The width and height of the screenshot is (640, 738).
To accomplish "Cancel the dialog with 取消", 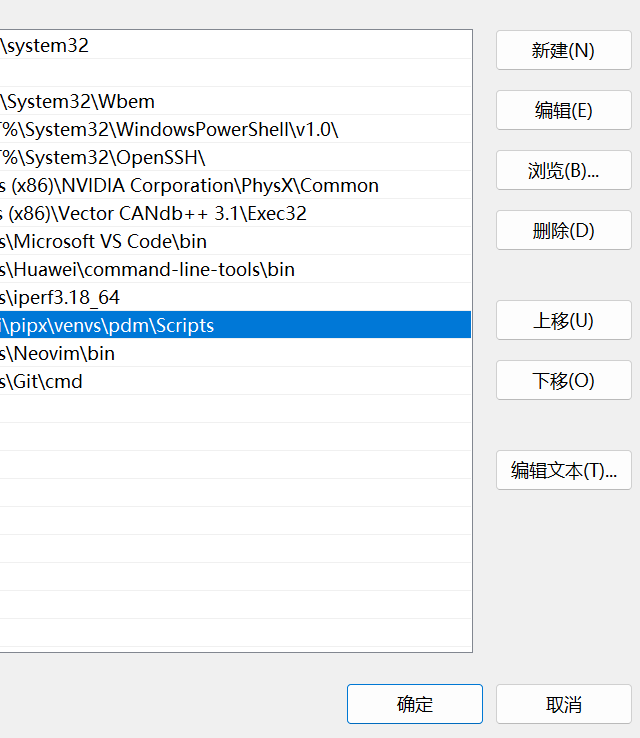I will click(x=563, y=704).
